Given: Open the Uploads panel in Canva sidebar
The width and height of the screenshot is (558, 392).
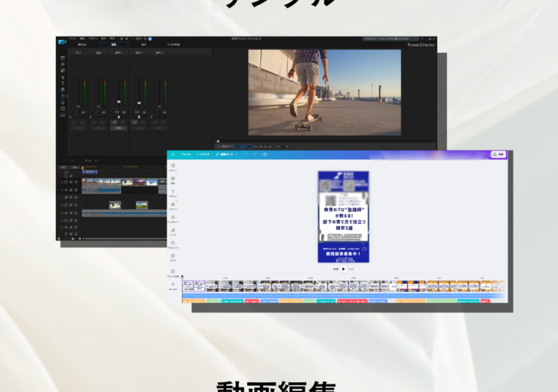Looking at the screenshot, I should [x=173, y=219].
